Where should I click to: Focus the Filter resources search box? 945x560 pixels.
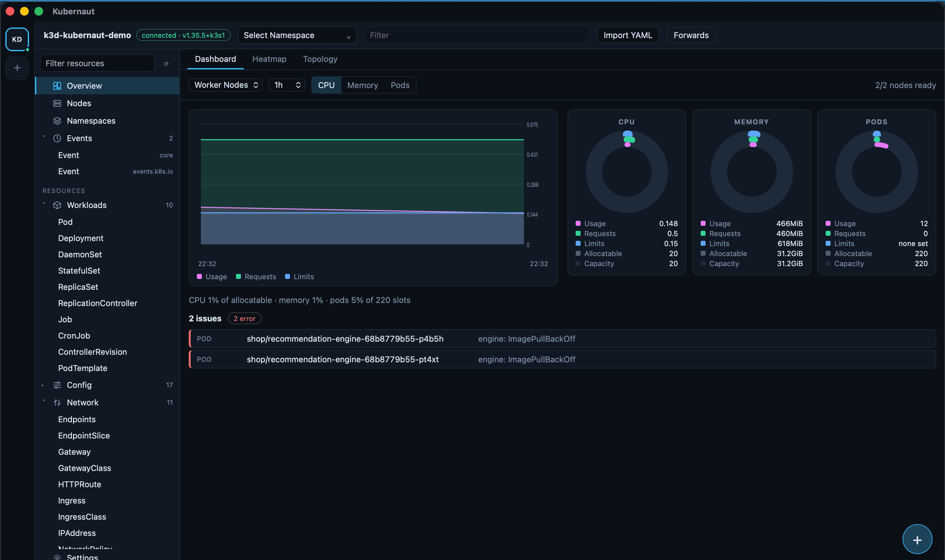97,63
